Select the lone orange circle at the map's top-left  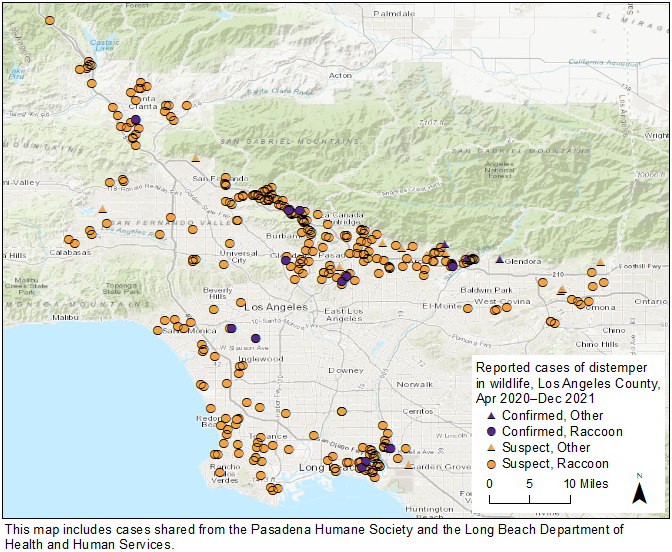[x=50, y=21]
